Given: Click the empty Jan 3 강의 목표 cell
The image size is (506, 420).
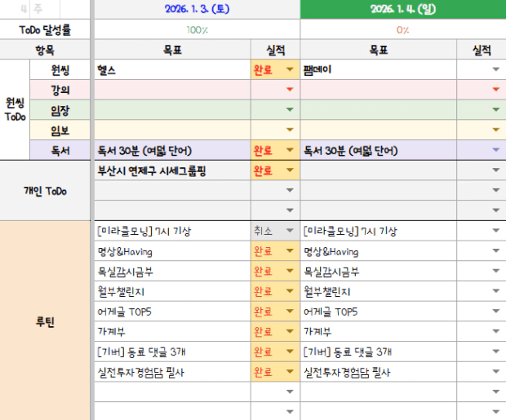Looking at the screenshot, I should (x=172, y=90).
